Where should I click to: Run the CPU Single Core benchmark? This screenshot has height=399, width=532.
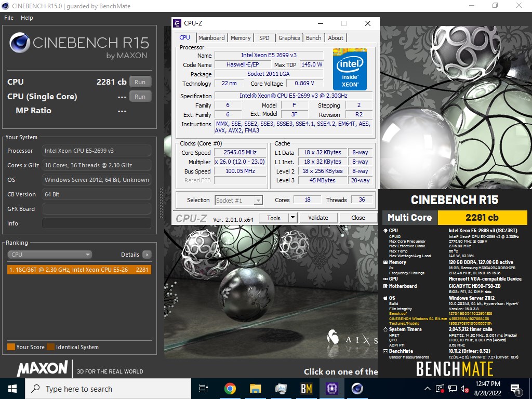[x=140, y=96]
